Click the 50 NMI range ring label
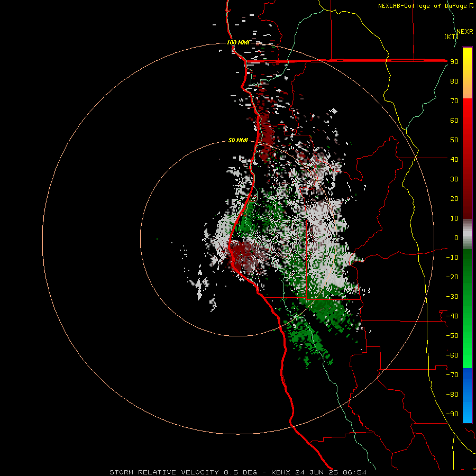 point(238,140)
